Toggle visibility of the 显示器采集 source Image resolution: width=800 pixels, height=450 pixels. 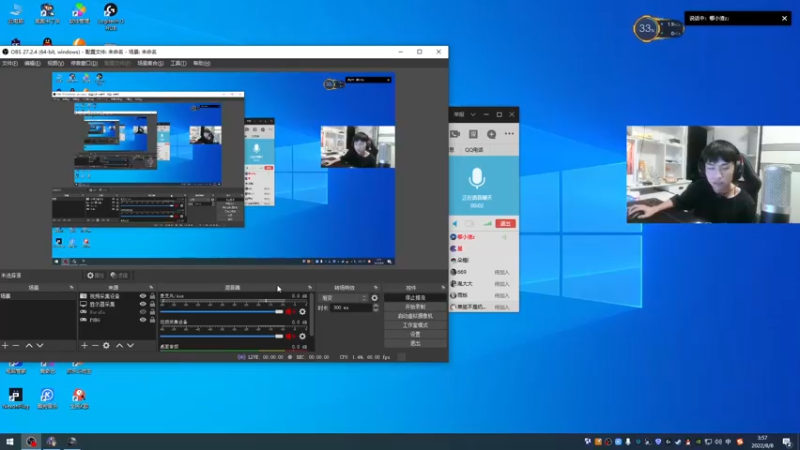pyautogui.click(x=143, y=304)
